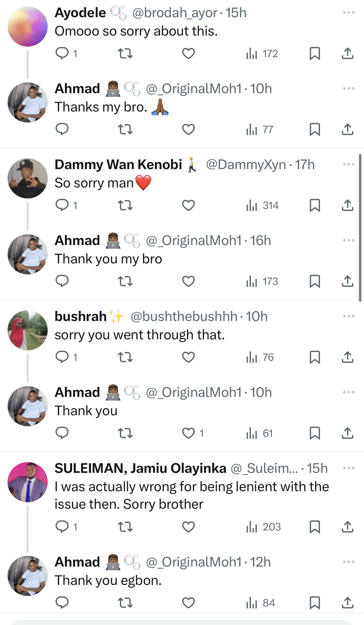View analytics showing 314 views on Dammy's tweet

tap(262, 205)
